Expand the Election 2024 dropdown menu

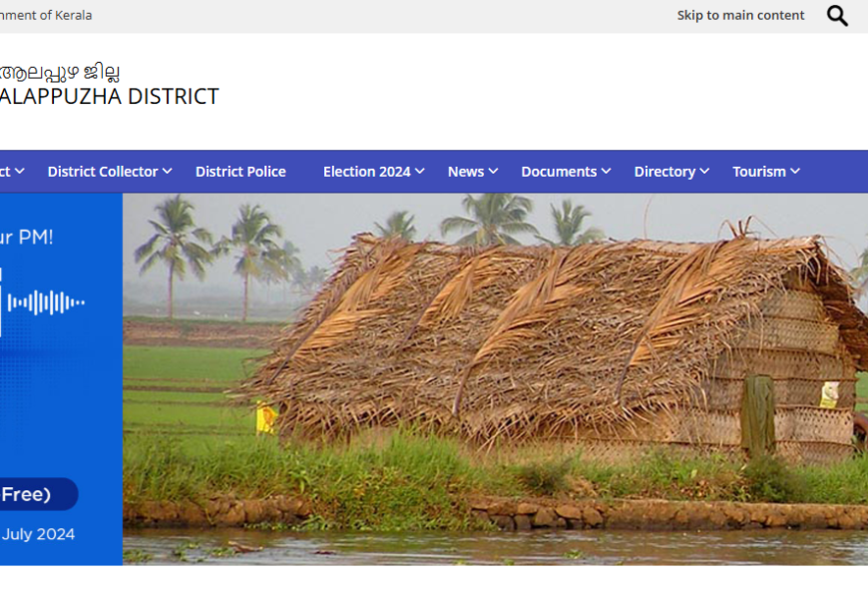point(374,172)
